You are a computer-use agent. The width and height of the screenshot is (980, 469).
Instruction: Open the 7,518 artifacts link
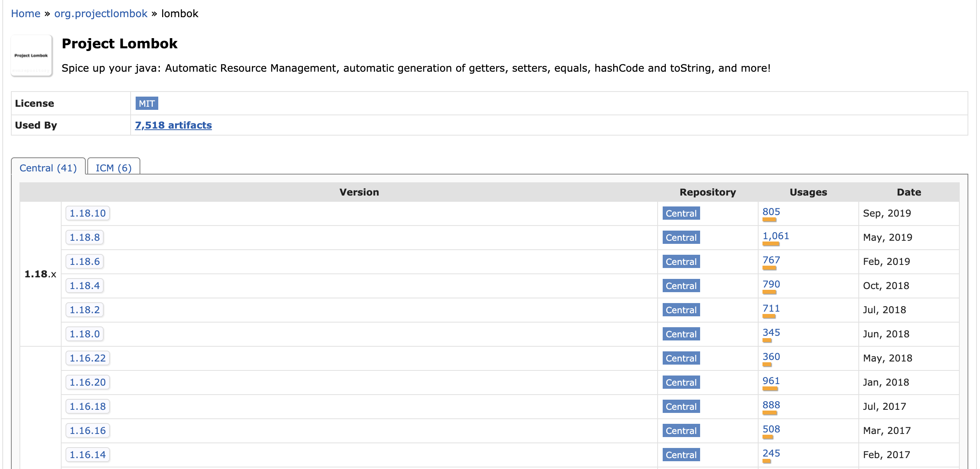[173, 125]
